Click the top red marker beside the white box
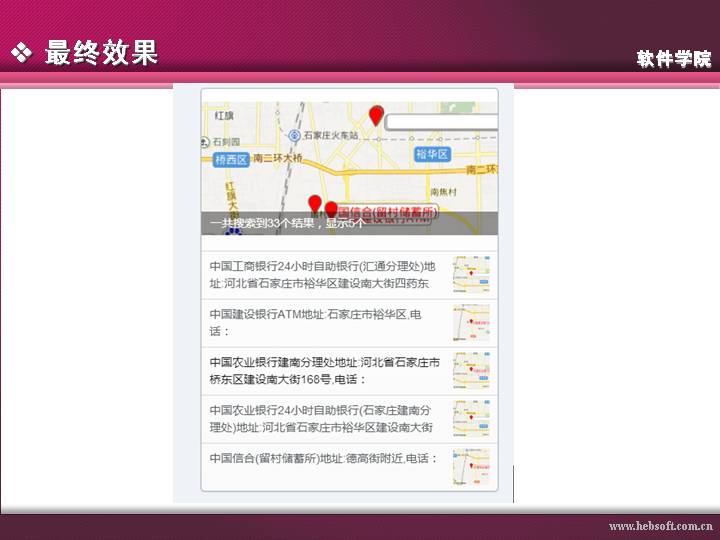 (x=376, y=115)
